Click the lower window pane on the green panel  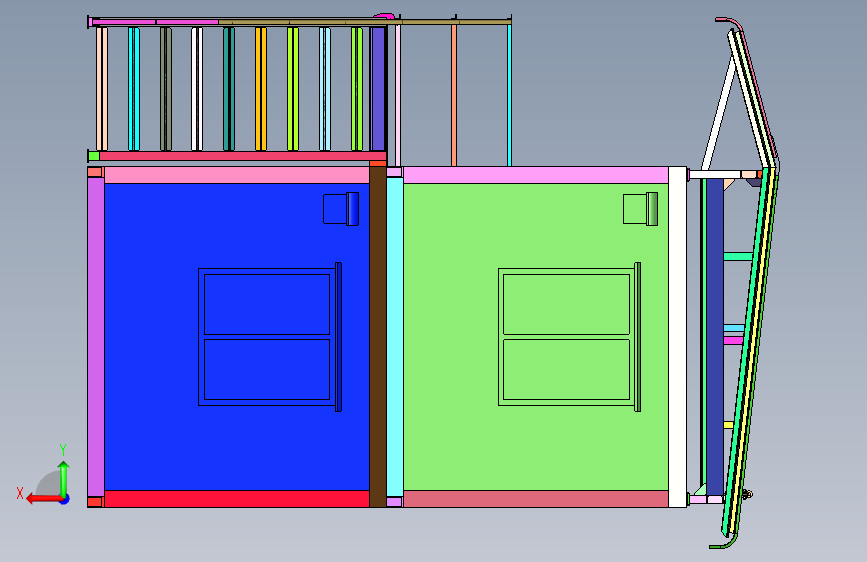coord(567,369)
